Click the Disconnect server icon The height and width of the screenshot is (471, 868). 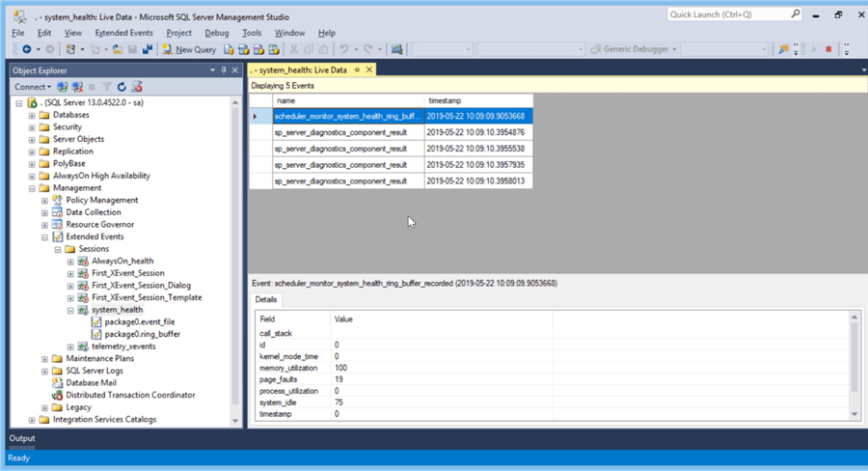click(x=77, y=87)
